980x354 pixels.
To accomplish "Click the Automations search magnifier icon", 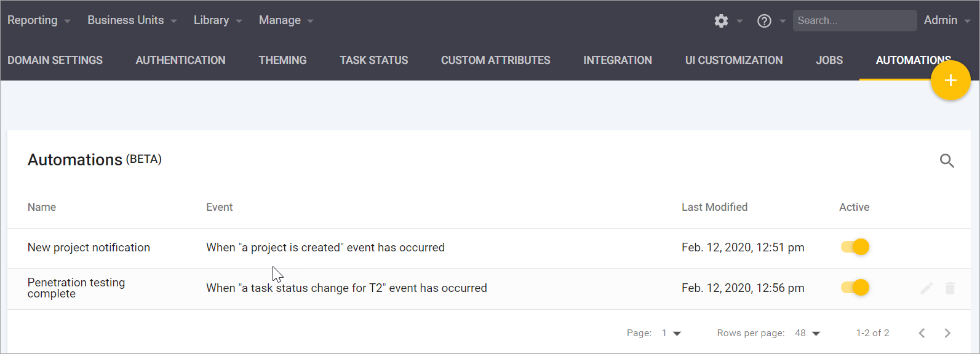I will point(947,160).
